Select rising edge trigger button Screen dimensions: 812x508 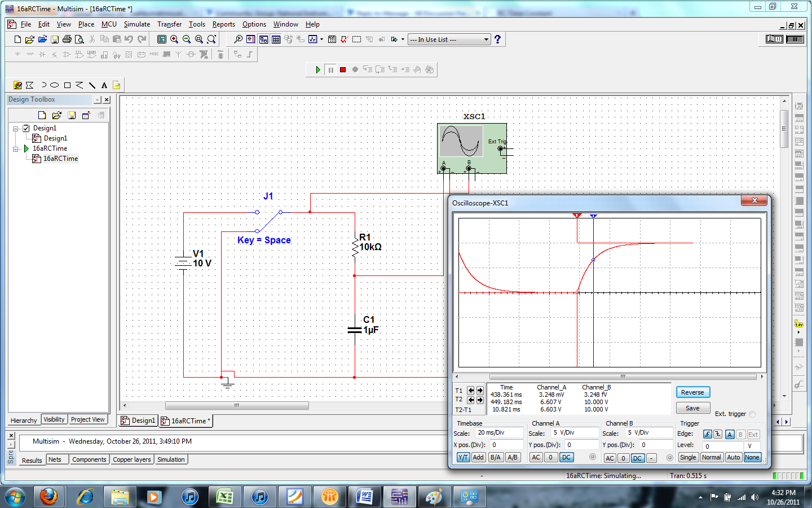point(707,434)
